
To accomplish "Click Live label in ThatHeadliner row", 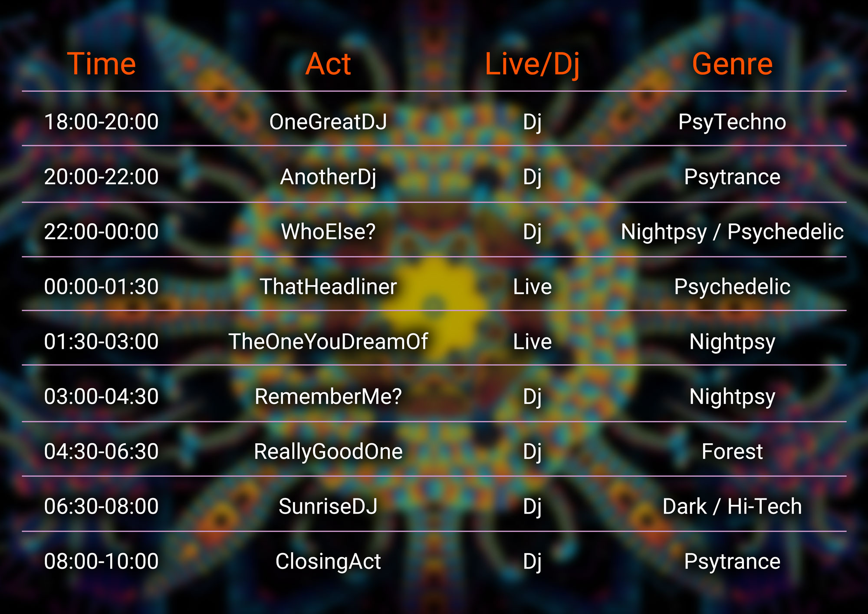I will tap(532, 287).
